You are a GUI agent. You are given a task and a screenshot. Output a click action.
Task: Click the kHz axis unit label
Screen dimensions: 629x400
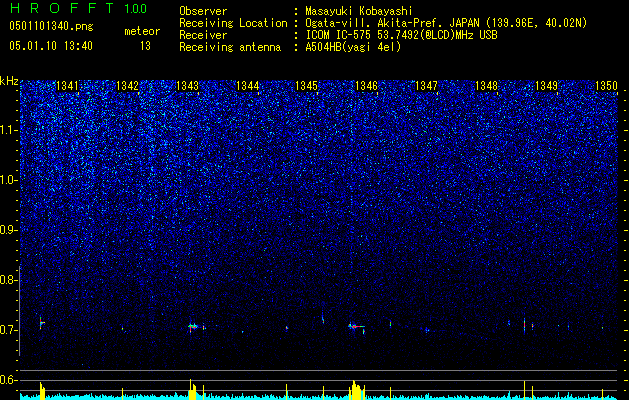pyautogui.click(x=9, y=81)
